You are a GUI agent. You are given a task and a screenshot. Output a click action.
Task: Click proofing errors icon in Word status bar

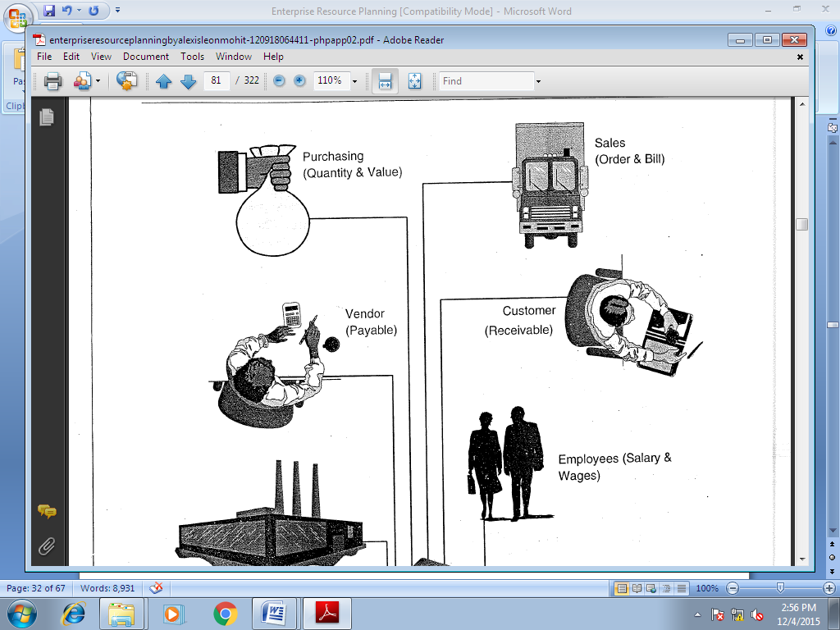tap(157, 588)
